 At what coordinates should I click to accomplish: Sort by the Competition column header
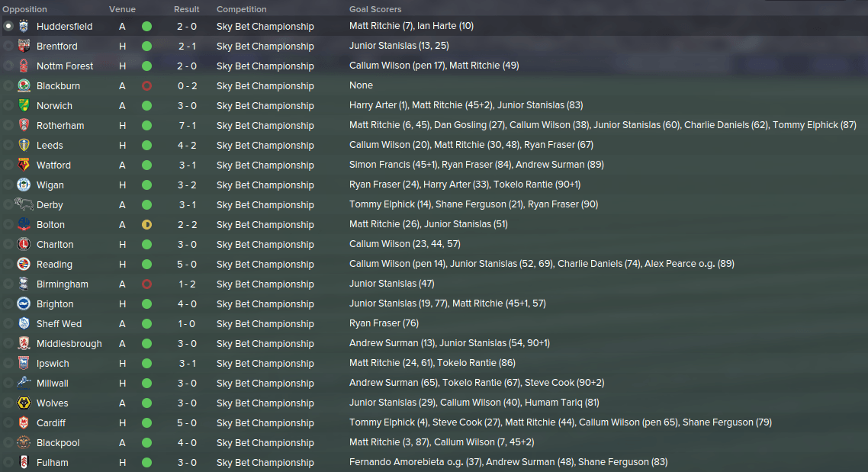click(x=241, y=9)
